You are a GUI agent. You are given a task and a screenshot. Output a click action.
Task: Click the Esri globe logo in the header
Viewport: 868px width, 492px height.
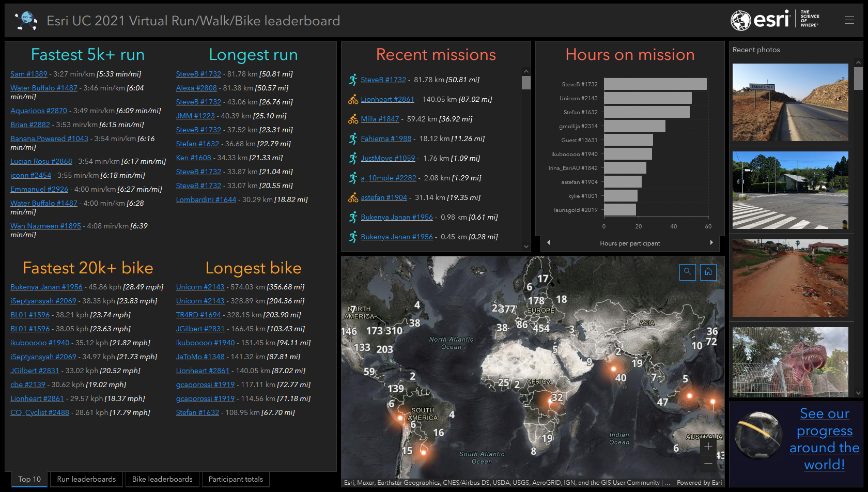[x=740, y=20]
